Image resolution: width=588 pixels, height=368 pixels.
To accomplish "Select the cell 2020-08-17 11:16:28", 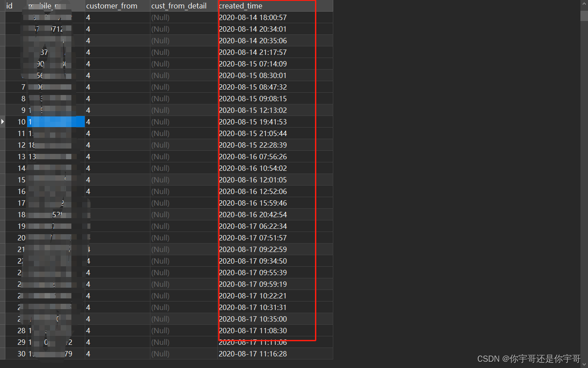I will click(x=275, y=354).
